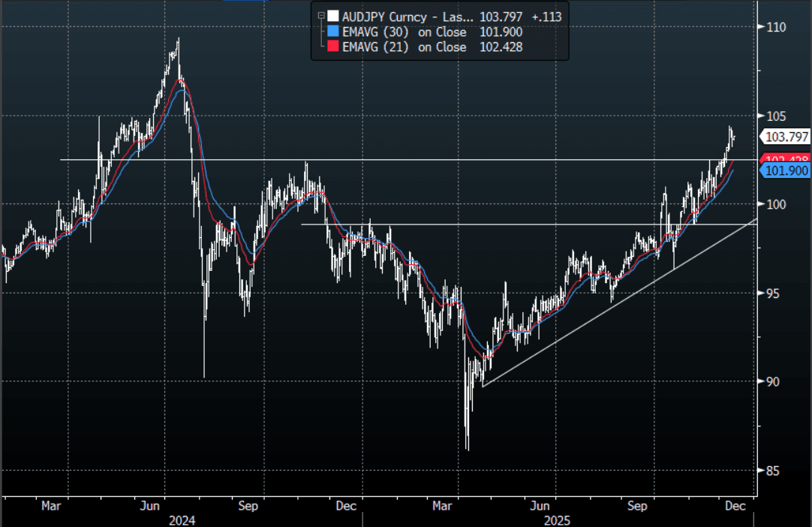
Task: Select the EMAVG (30) on Close entry
Action: click(404, 32)
